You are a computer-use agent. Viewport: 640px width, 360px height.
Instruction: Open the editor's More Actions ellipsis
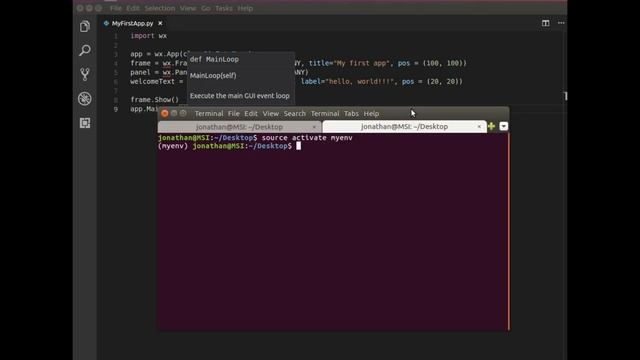561,23
